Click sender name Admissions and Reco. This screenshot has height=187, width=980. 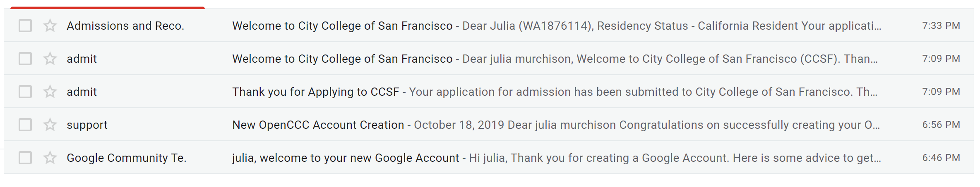tap(125, 26)
